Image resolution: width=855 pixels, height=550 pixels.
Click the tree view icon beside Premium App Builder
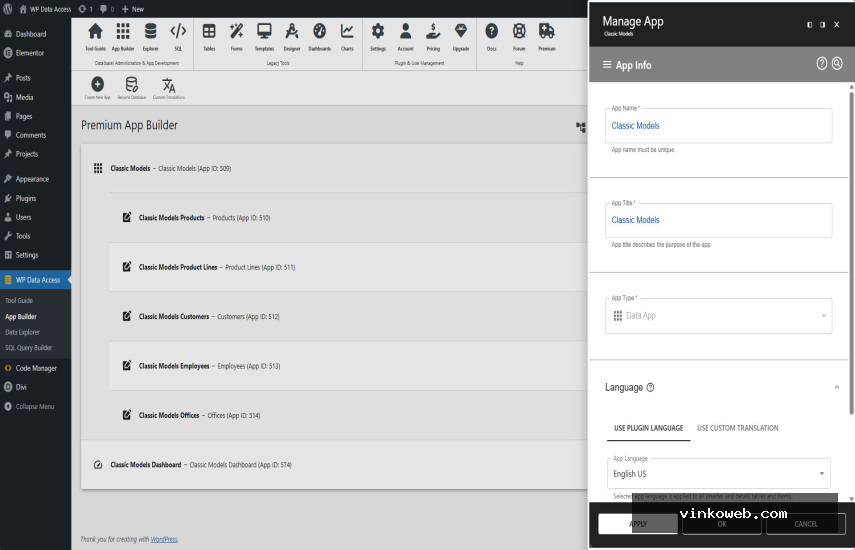(x=581, y=127)
